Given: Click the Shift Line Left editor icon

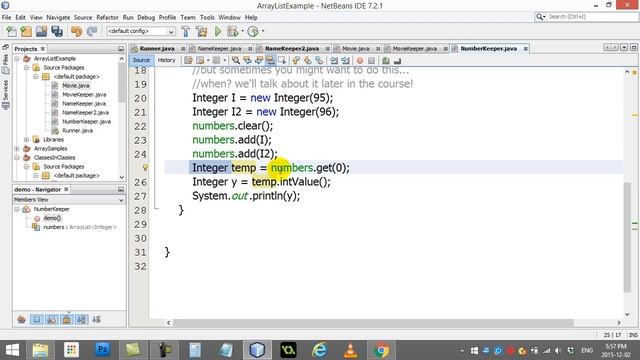Looking at the screenshot, I should [x=334, y=60].
